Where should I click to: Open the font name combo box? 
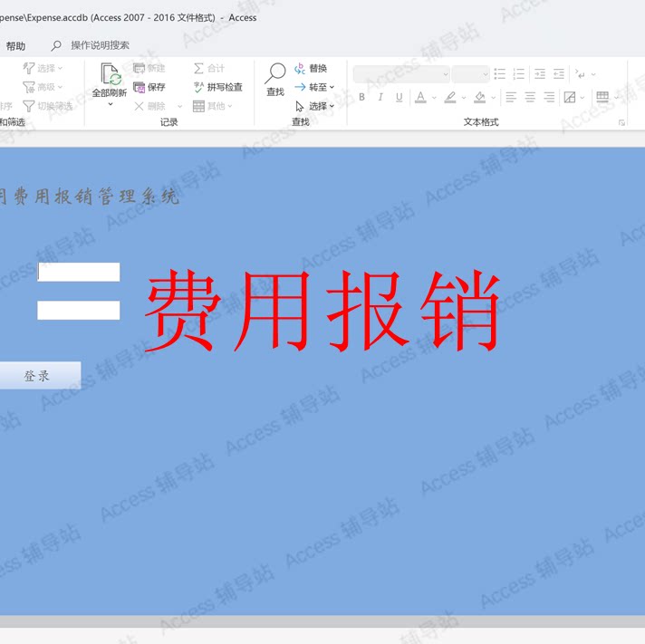pos(401,74)
